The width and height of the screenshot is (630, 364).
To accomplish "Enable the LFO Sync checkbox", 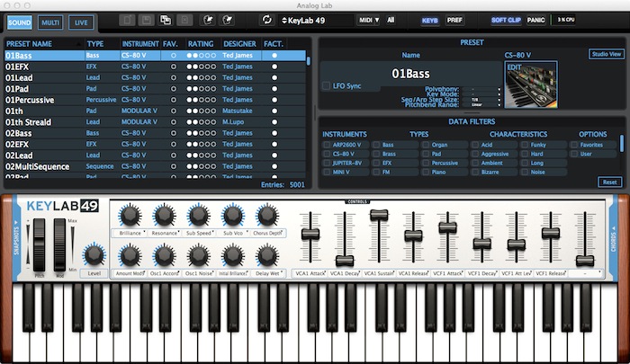I will pyautogui.click(x=326, y=86).
